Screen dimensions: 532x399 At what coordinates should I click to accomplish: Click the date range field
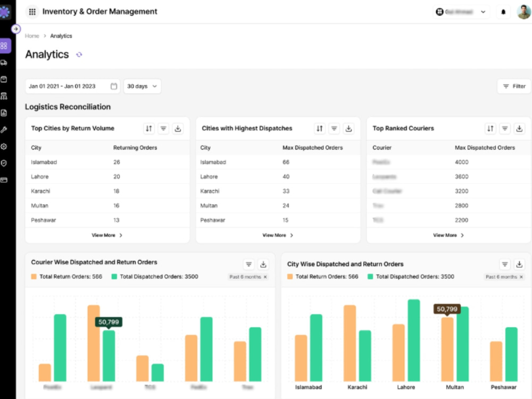coord(72,86)
